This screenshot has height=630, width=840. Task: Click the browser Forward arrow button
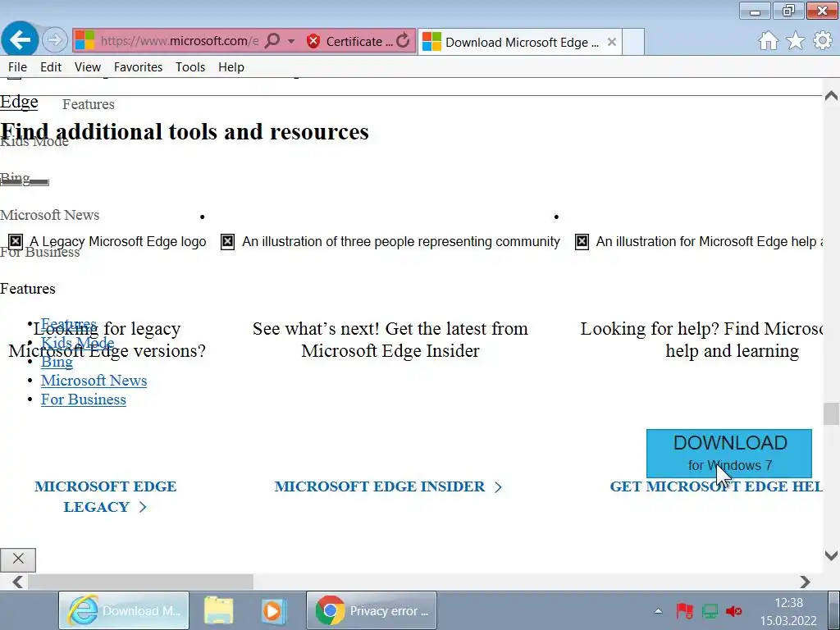click(54, 40)
